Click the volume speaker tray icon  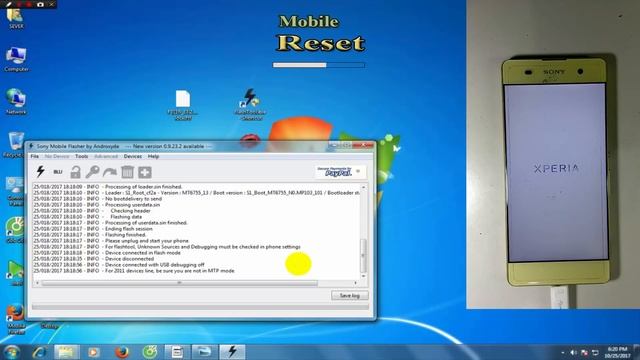pos(573,352)
